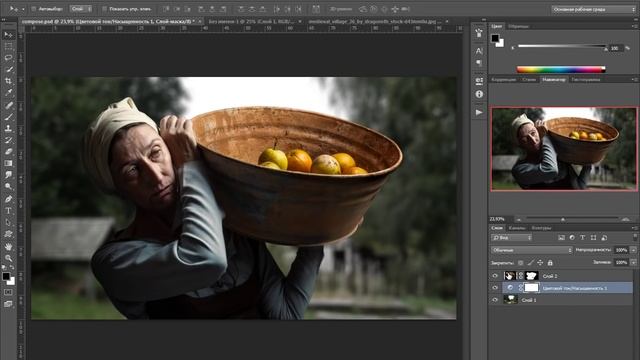Switch to the Histogram tab (Гистограмма)

(x=586, y=80)
